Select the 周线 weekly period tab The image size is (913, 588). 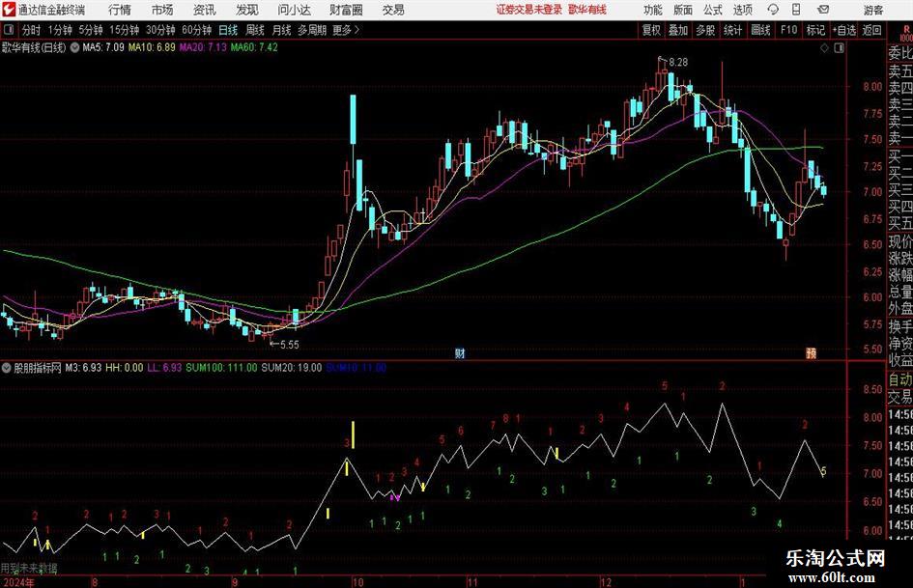(x=255, y=30)
